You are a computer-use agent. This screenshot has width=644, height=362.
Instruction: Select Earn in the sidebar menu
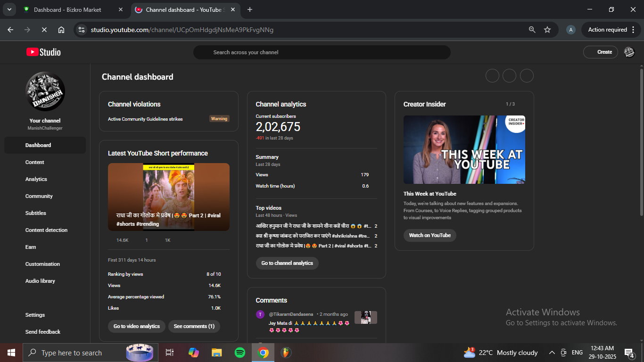point(31,247)
